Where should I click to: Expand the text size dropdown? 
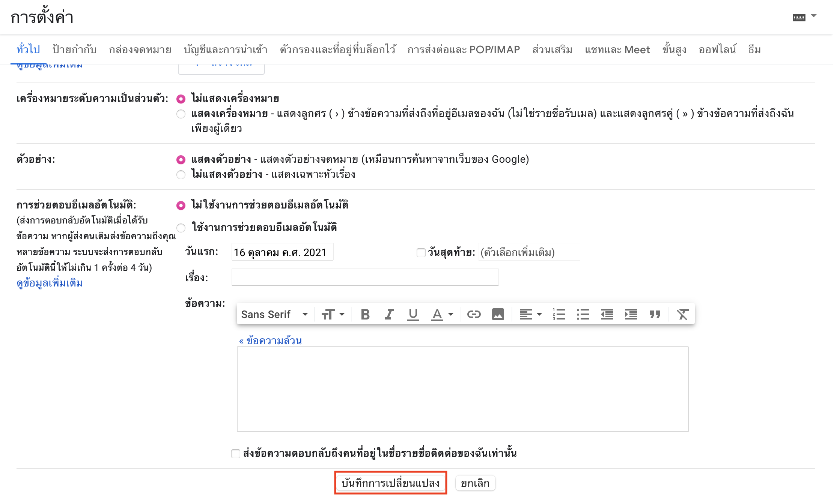(333, 314)
